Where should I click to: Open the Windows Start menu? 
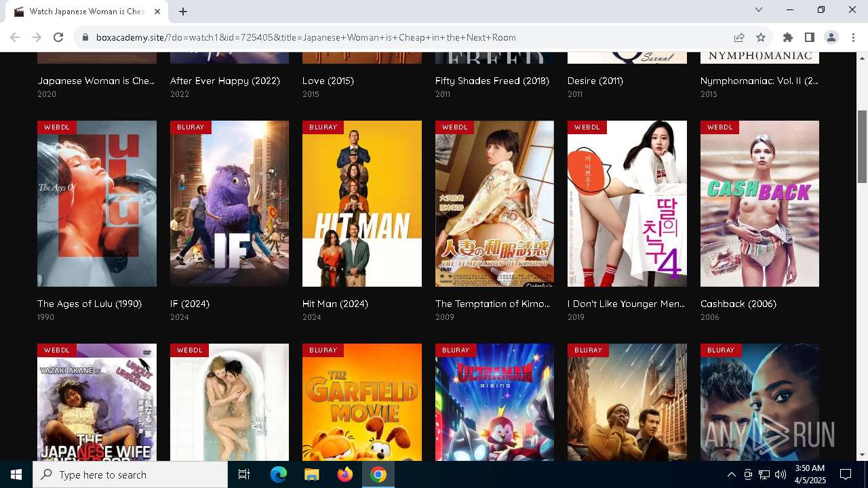(x=16, y=474)
